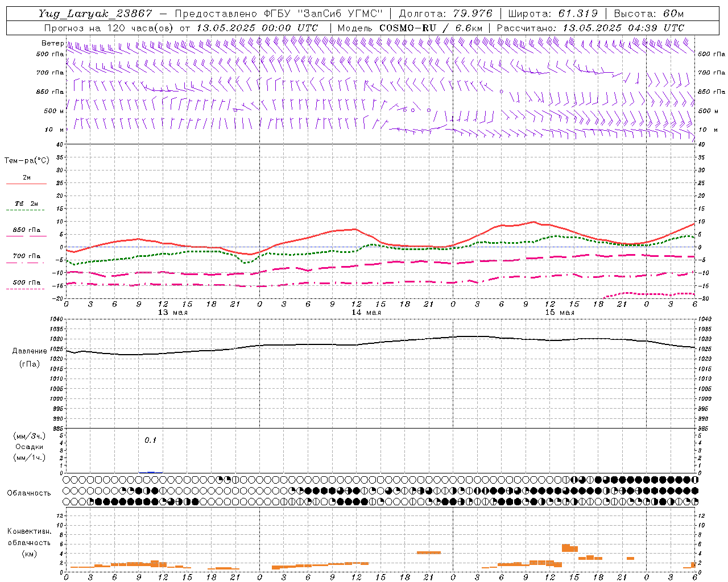The height and width of the screenshot is (582, 728).
Task: Click the 700 гПа temperature legend entry
Action: click(x=27, y=256)
